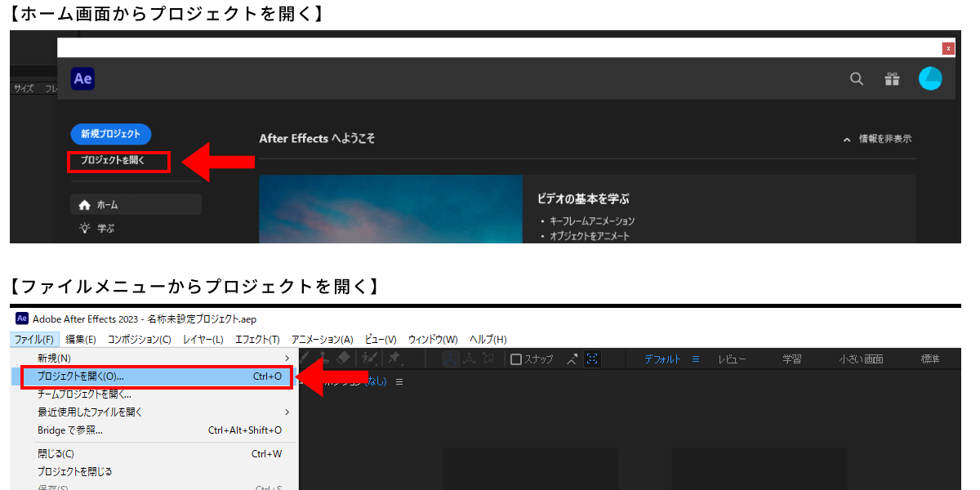980x490 pixels.
Task: Switch to the レビュー workspace tab
Action: click(732, 359)
